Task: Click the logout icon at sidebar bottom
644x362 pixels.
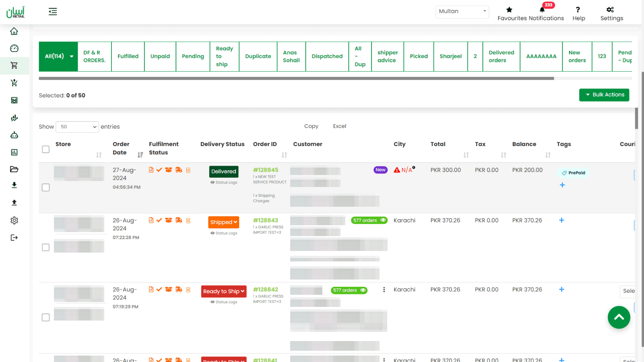Action: click(x=14, y=237)
